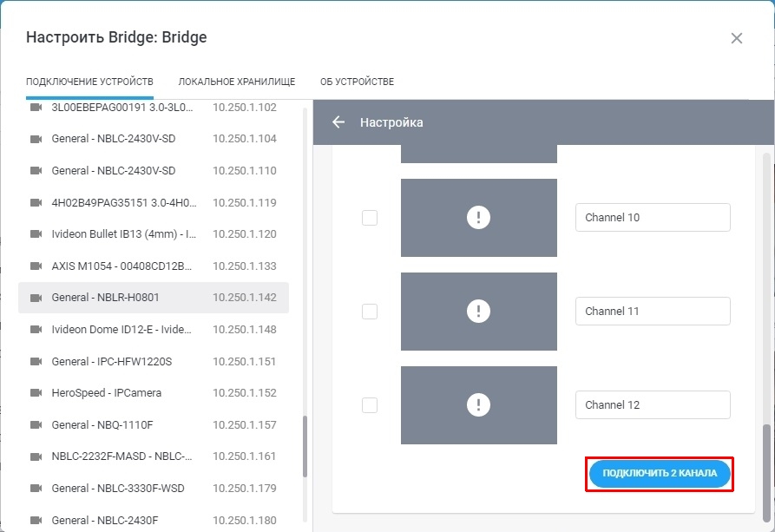
Task: Click warning icon on Channel 11 preview
Action: pyautogui.click(x=478, y=311)
